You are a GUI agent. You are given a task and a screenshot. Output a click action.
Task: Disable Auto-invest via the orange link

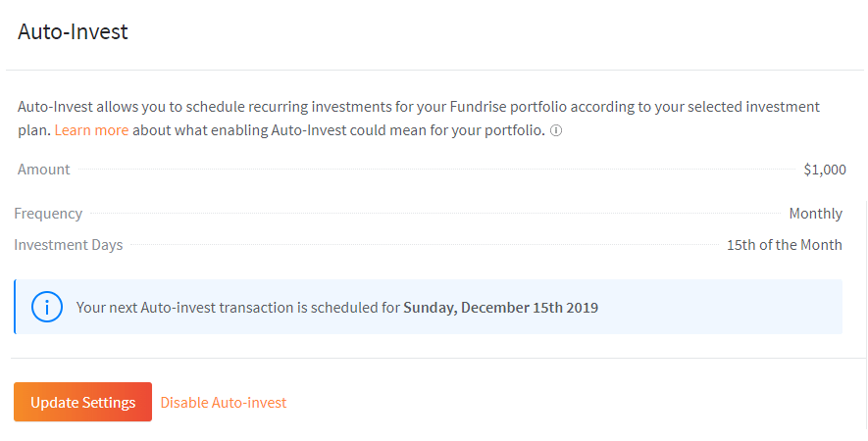224,403
